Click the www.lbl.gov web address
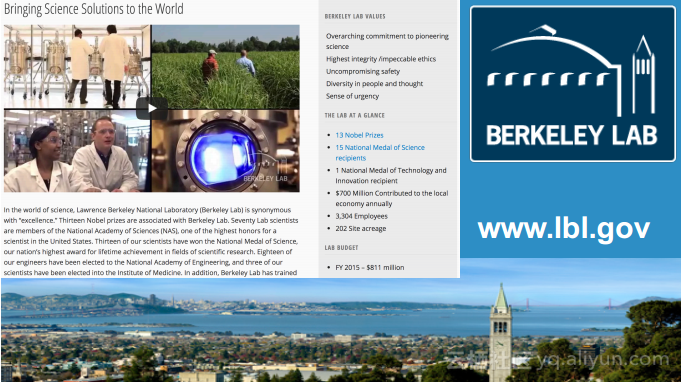The height and width of the screenshot is (382, 681). (564, 229)
